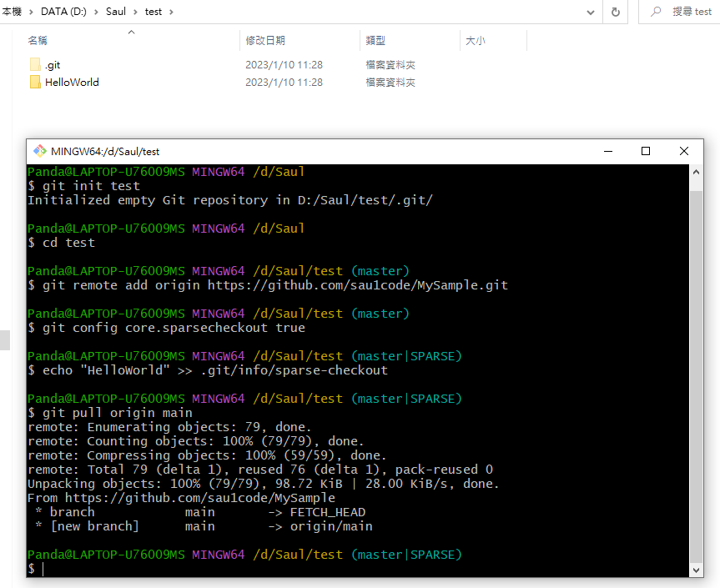This screenshot has width=720, height=588.
Task: Open the address bar dropdown arrow
Action: pyautogui.click(x=591, y=12)
